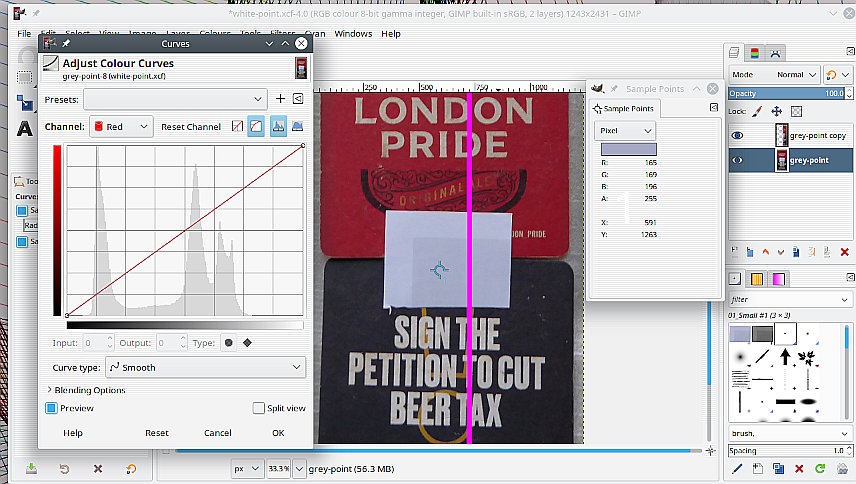Edit this brush pencil icon
This screenshot has width=856, height=484.
click(737, 468)
